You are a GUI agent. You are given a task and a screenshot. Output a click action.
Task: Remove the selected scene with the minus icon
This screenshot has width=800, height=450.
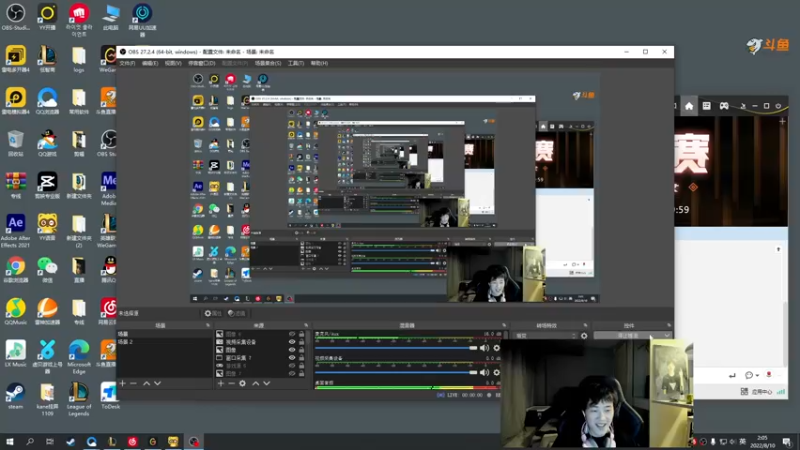tap(134, 383)
